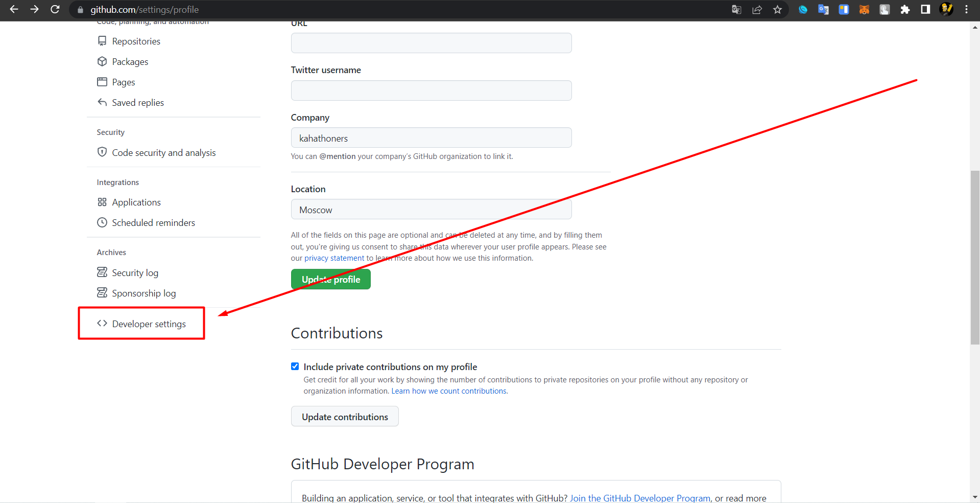Click the Update contributions button
Viewport: 980px width, 503px height.
[x=345, y=417]
